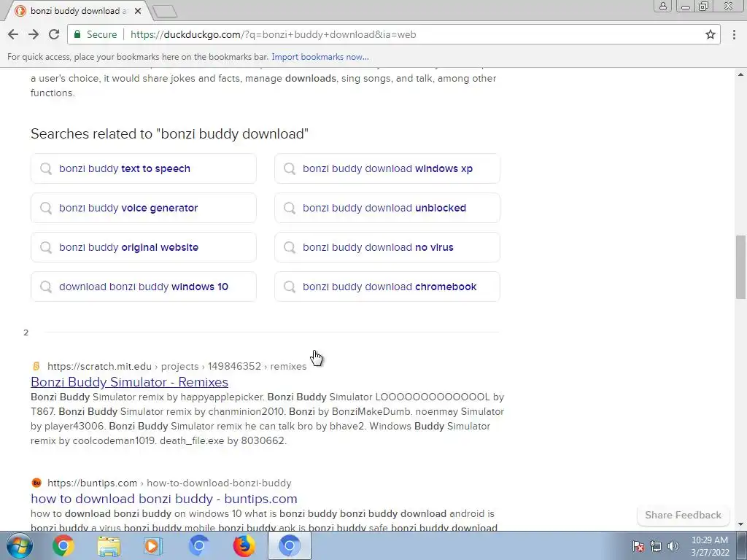Go back using the browser back arrow
Screen dimensions: 747x560
[x=13, y=34]
